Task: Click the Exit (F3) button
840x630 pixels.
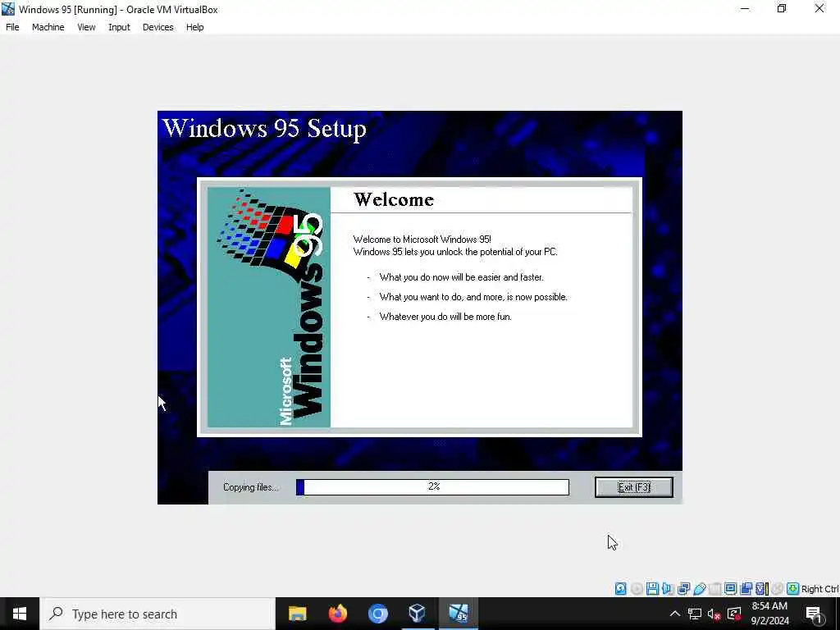Action: (x=634, y=487)
